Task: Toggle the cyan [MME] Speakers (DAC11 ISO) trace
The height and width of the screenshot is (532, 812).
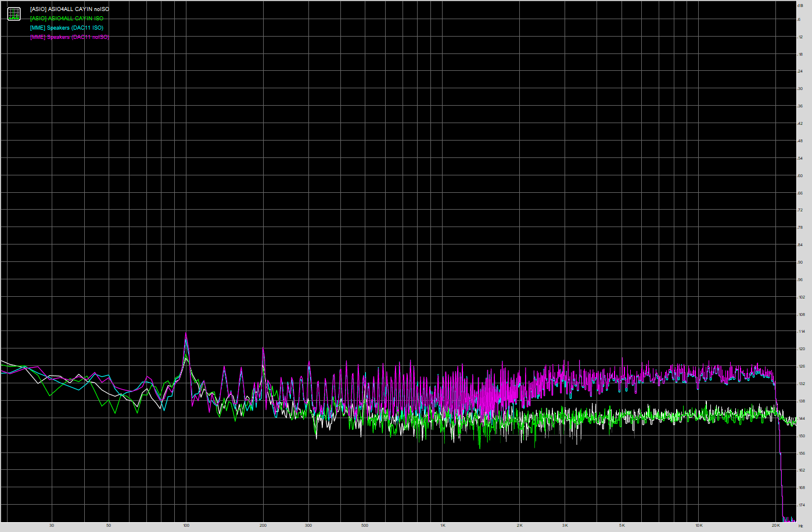Action: coord(66,27)
